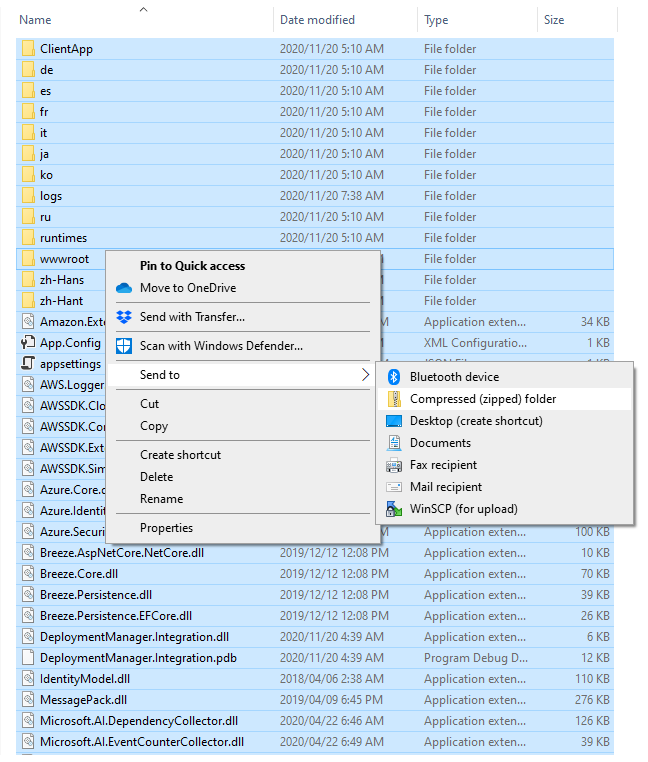
Task: Click the Breeze.Persistence.dll file name
Action: point(96,595)
